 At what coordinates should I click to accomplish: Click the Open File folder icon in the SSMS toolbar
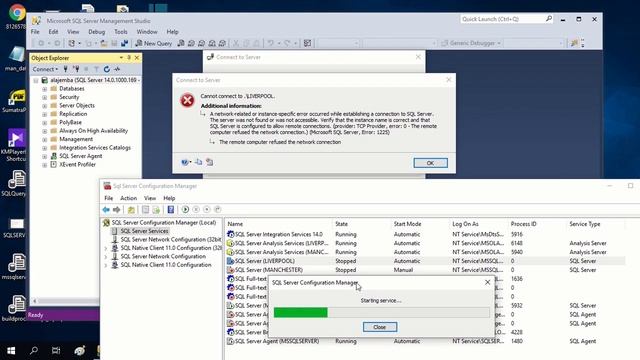pos(104,43)
